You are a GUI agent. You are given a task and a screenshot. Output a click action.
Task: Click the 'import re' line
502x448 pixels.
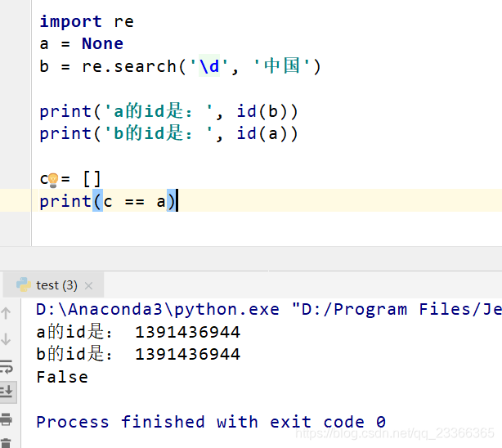[x=87, y=22]
